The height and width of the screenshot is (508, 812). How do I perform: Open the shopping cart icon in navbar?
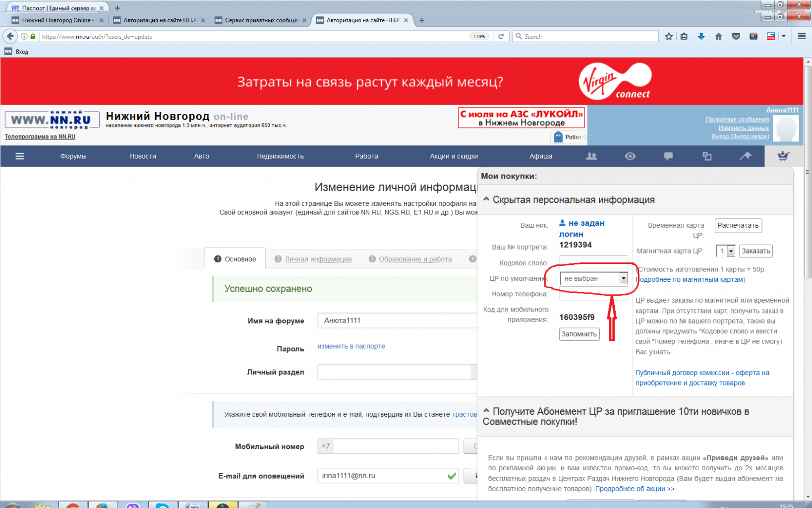pos(783,156)
